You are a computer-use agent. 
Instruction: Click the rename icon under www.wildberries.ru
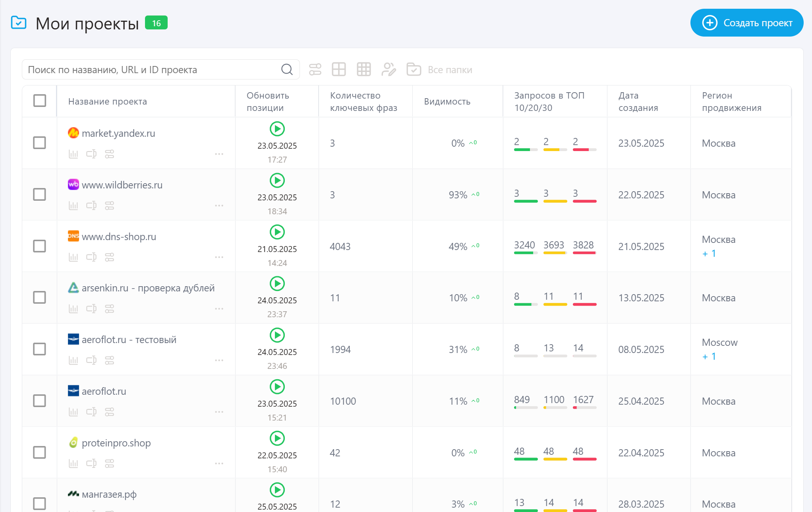(91, 206)
